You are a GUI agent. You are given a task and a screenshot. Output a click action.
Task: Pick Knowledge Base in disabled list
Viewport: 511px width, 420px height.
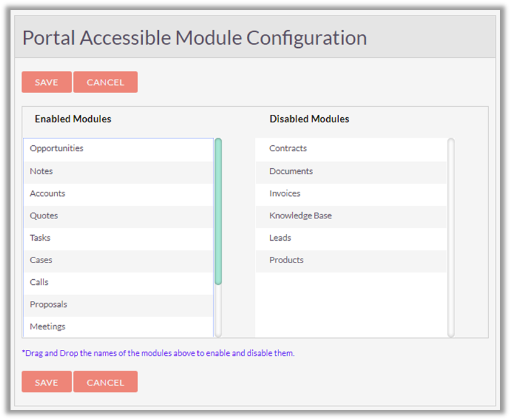coord(300,216)
